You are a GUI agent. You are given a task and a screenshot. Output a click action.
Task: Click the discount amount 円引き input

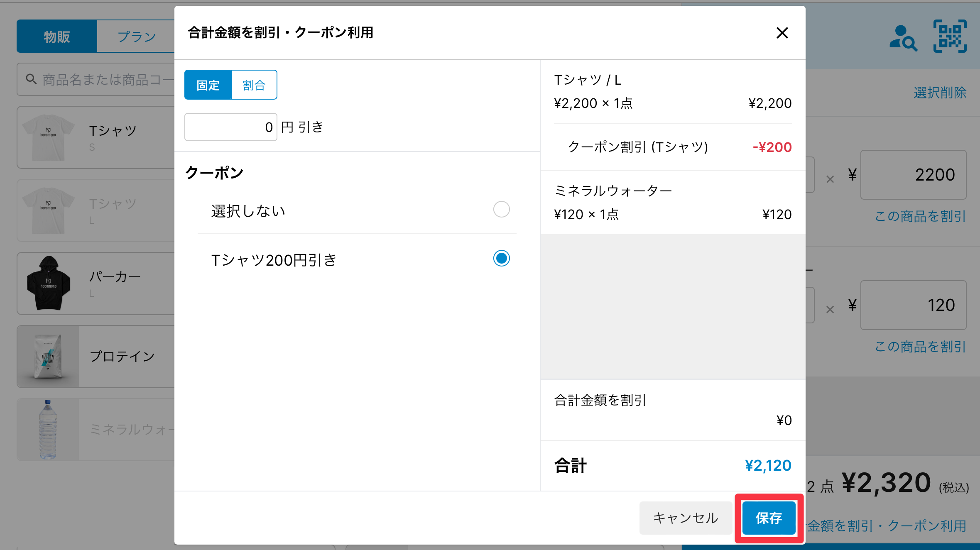(231, 127)
